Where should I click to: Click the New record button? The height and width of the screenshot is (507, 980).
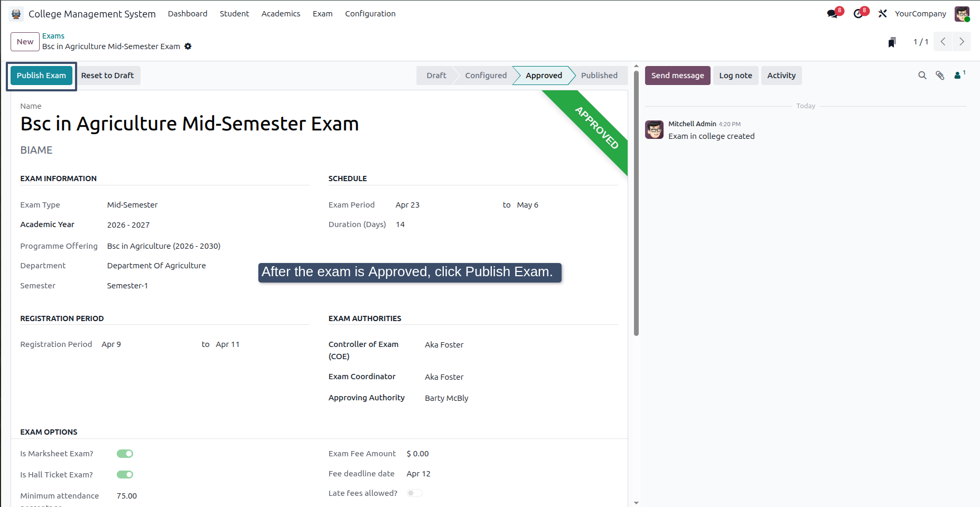click(25, 42)
